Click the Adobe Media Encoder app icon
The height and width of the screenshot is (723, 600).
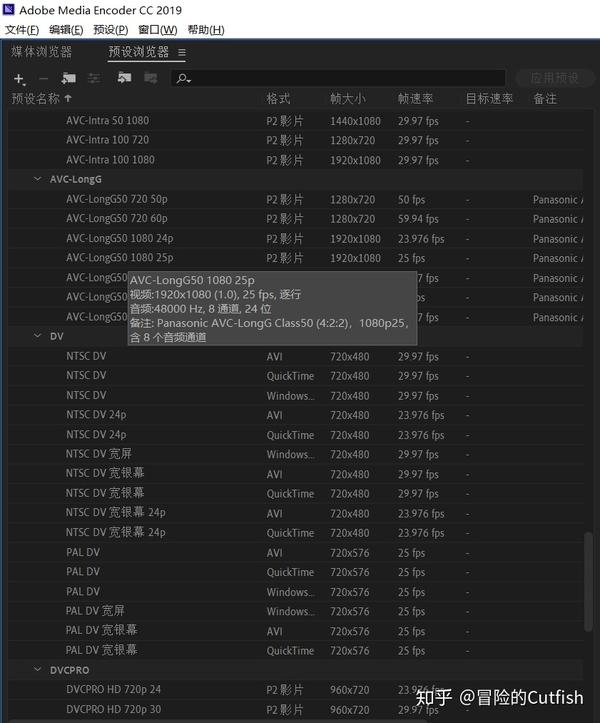[9, 10]
